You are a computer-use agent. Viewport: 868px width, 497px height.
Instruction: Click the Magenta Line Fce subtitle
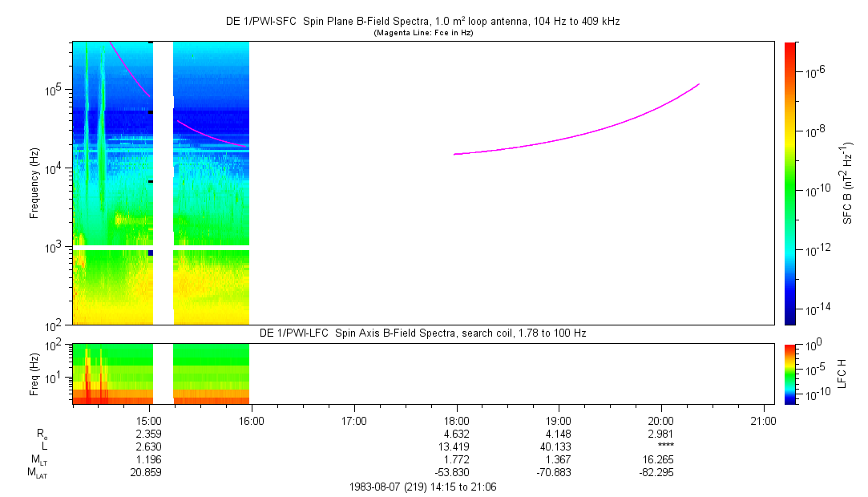422,32
